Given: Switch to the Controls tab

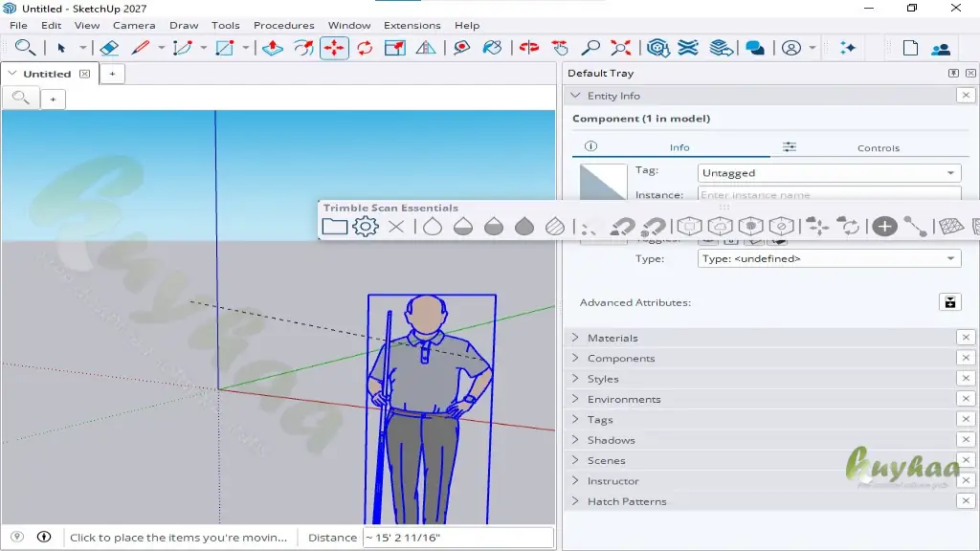Looking at the screenshot, I should (x=878, y=148).
